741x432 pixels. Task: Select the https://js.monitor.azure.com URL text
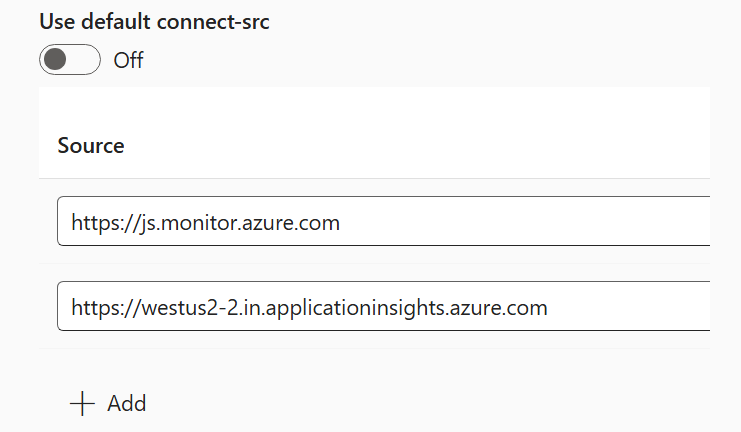pyautogui.click(x=205, y=222)
